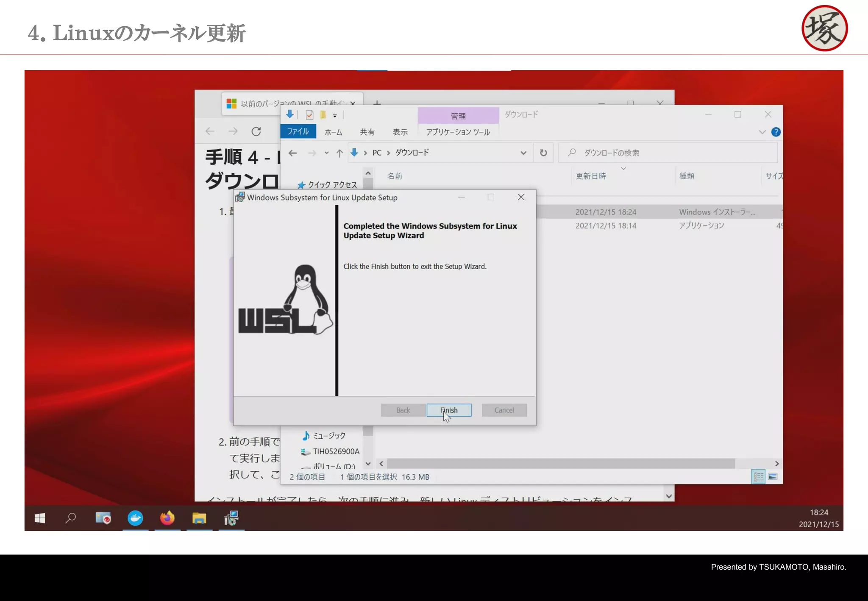Select the Windows インストーラー file row

coord(659,212)
